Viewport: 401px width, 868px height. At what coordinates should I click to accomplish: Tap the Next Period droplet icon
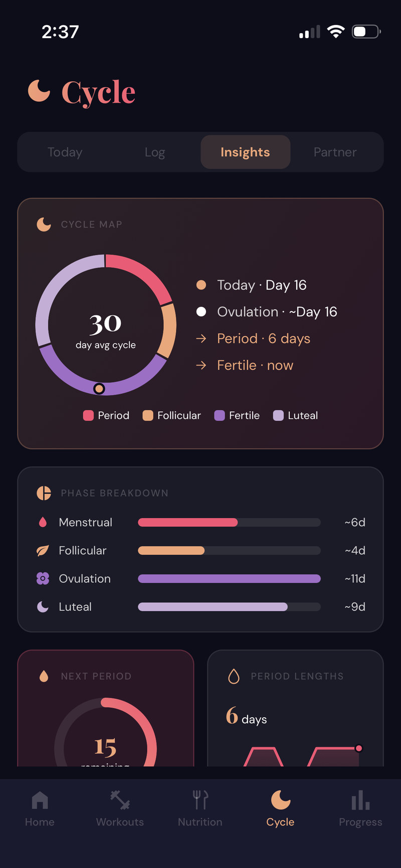click(x=44, y=676)
